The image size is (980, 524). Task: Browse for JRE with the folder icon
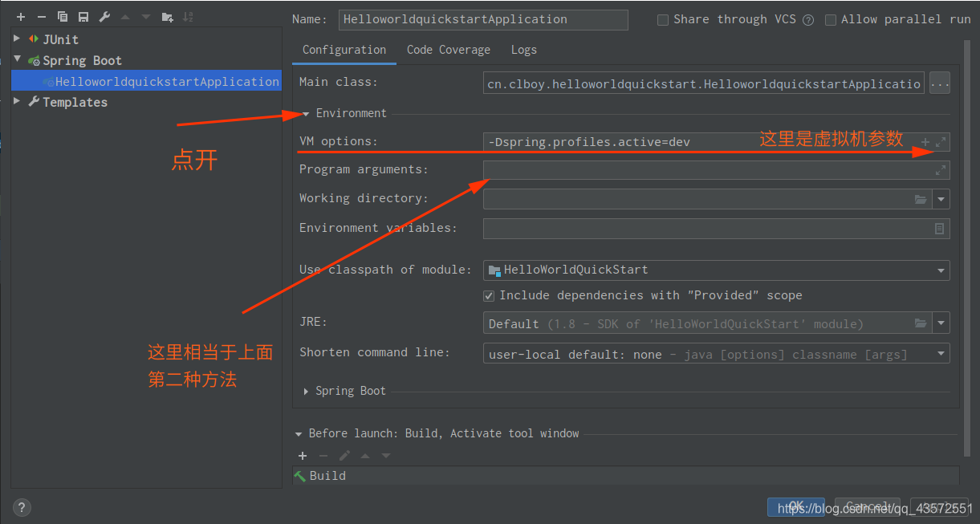921,323
